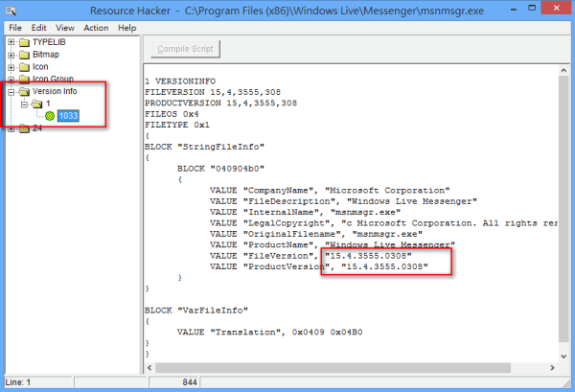Viewport: 575px width, 392px height.
Task: Minimize the Resource Hacker window
Action: coord(514,9)
